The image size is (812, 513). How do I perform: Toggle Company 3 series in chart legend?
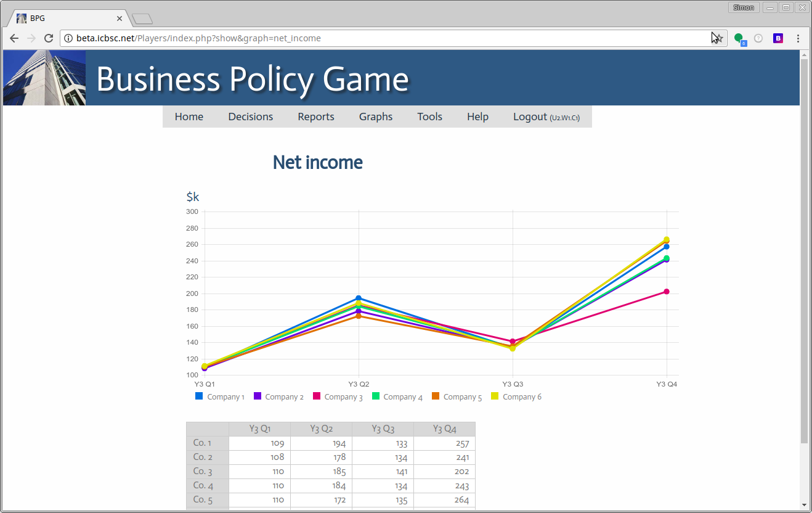pos(338,396)
